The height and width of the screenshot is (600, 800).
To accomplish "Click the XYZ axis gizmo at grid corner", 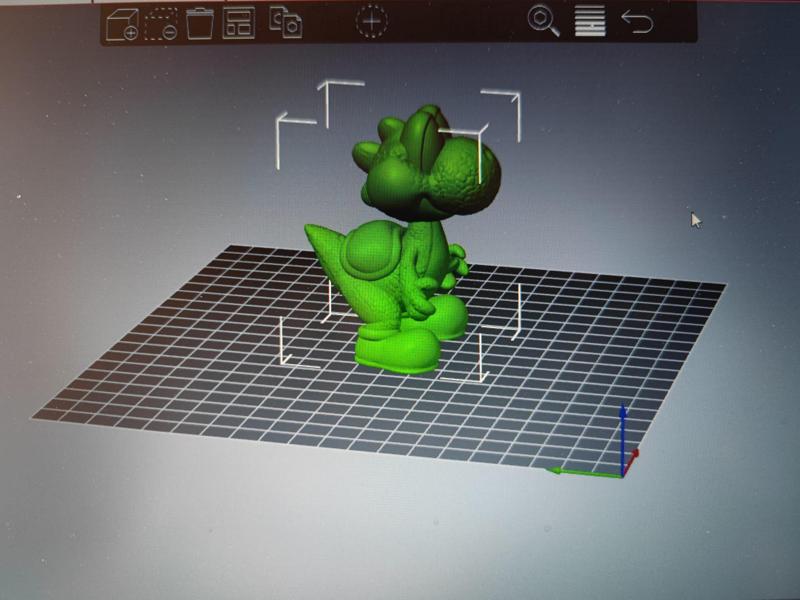I will 594,441.
